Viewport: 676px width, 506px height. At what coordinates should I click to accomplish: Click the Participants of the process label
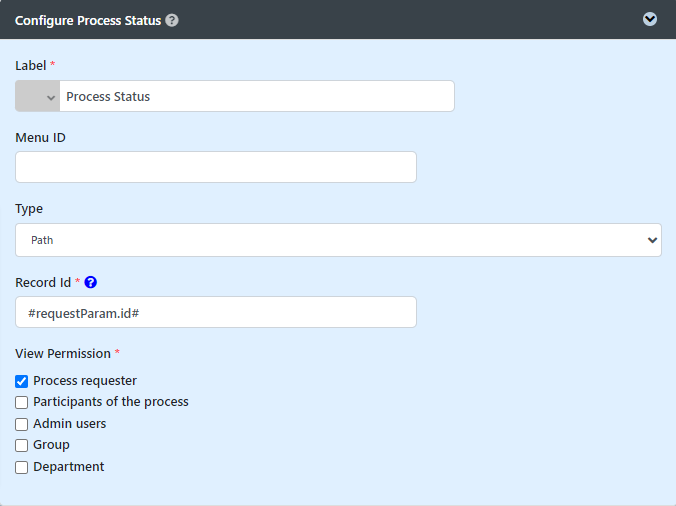click(111, 402)
